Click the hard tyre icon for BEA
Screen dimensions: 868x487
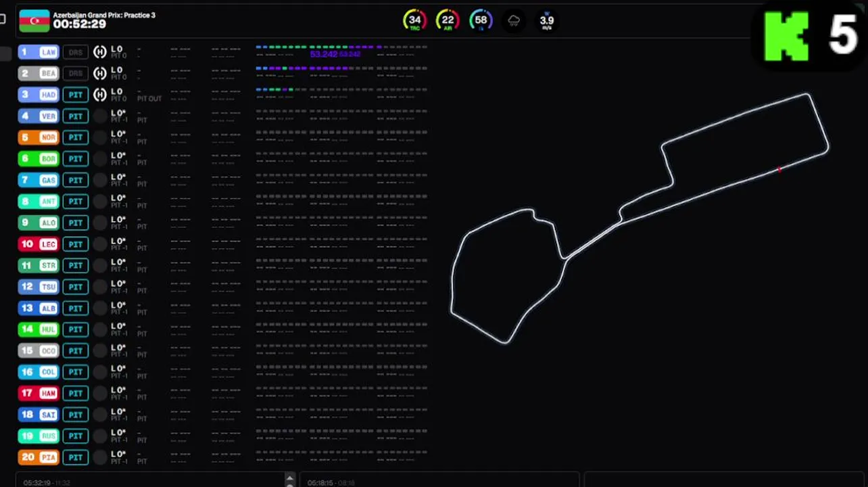100,73
